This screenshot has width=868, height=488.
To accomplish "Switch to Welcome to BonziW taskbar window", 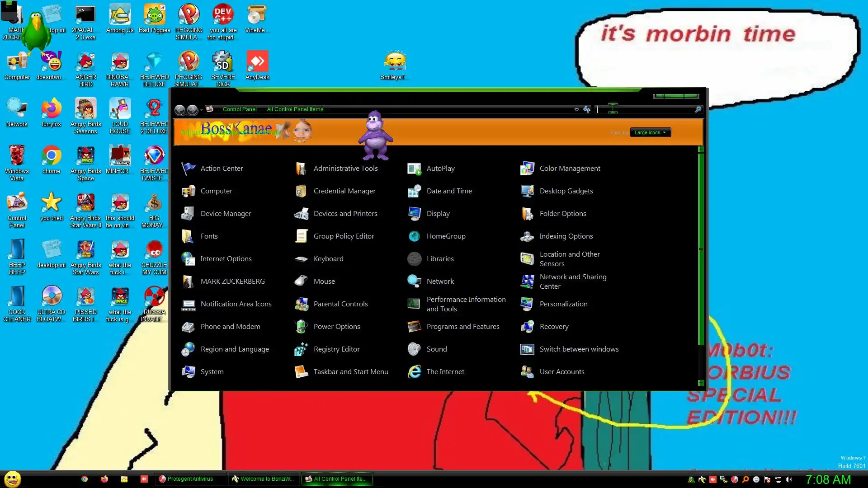I will [x=263, y=479].
